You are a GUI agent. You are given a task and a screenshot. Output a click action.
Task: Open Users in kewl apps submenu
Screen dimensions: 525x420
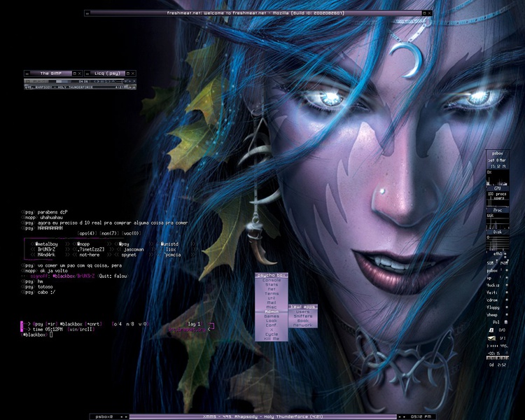pos(302,311)
